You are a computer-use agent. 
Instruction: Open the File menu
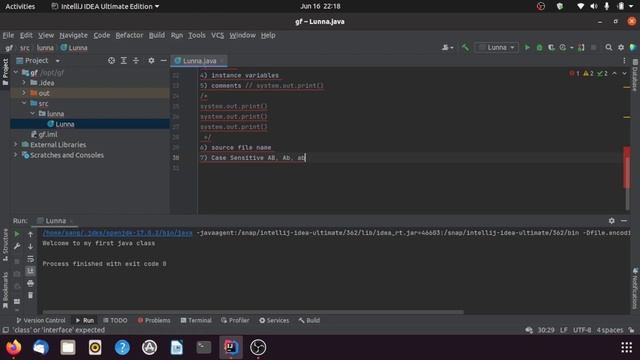click(8, 35)
